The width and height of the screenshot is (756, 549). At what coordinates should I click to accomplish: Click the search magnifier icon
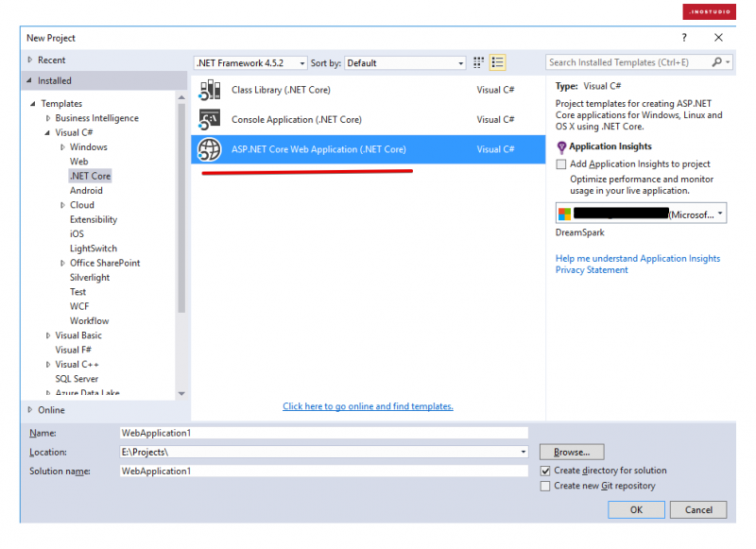pos(717,62)
